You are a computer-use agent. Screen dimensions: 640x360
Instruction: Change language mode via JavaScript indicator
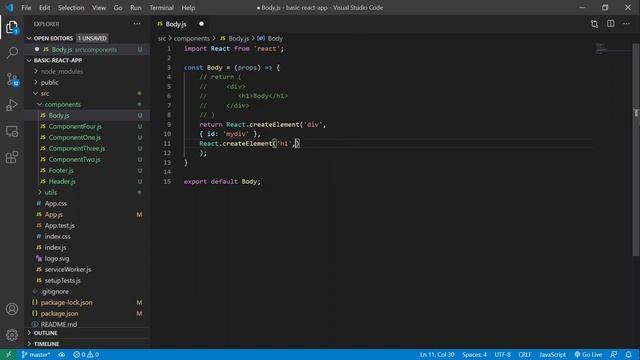coord(552,354)
